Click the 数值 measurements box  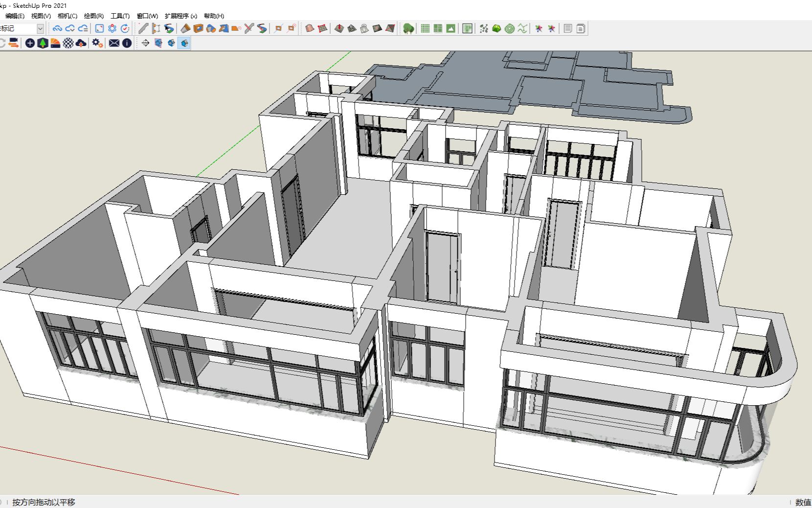click(x=803, y=502)
